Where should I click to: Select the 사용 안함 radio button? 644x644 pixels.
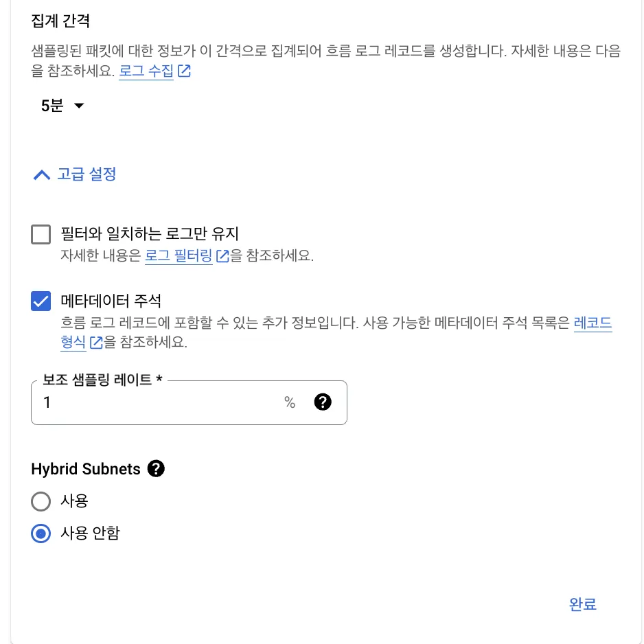click(x=41, y=533)
